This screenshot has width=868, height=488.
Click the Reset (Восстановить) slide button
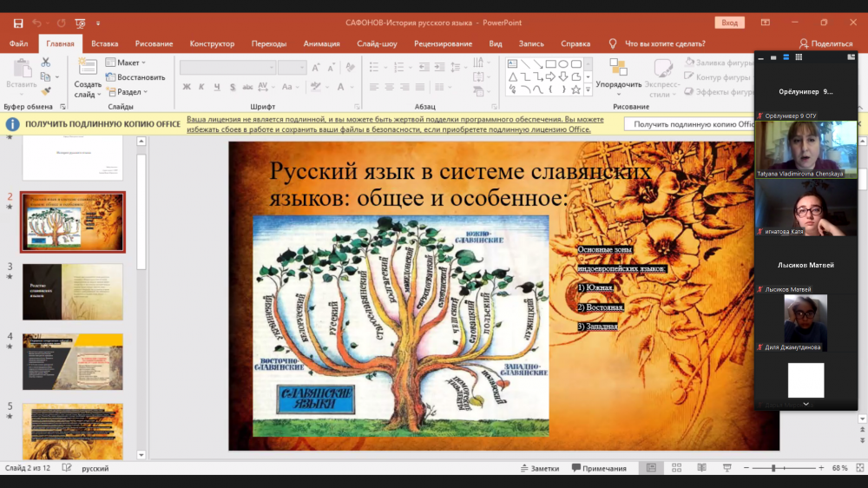click(x=135, y=77)
